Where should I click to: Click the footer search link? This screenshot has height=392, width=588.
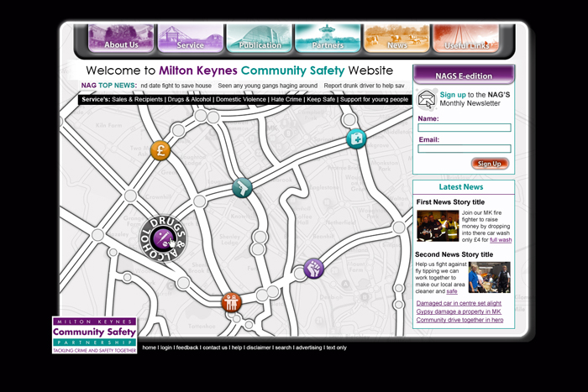(x=283, y=348)
